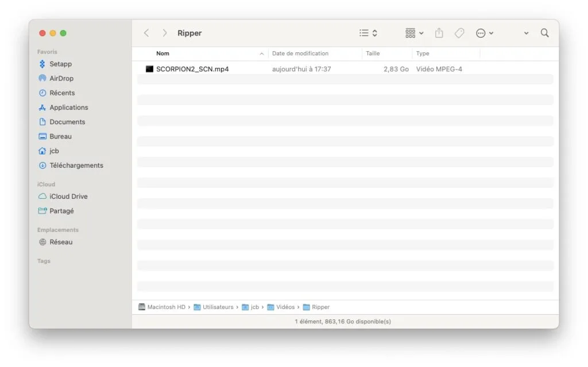Open the list view selector with chevrons
588x367 pixels.
(x=368, y=33)
